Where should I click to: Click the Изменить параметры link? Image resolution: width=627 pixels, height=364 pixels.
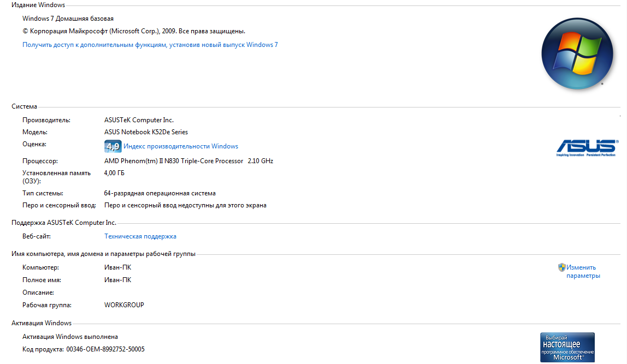[x=583, y=271]
